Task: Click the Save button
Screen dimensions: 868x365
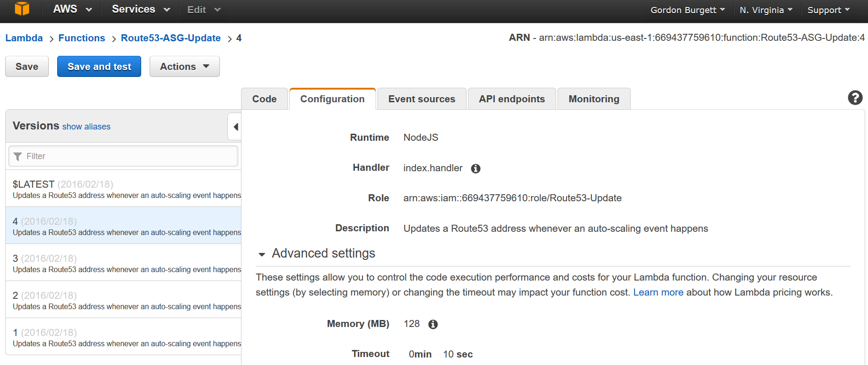Action: [27, 67]
